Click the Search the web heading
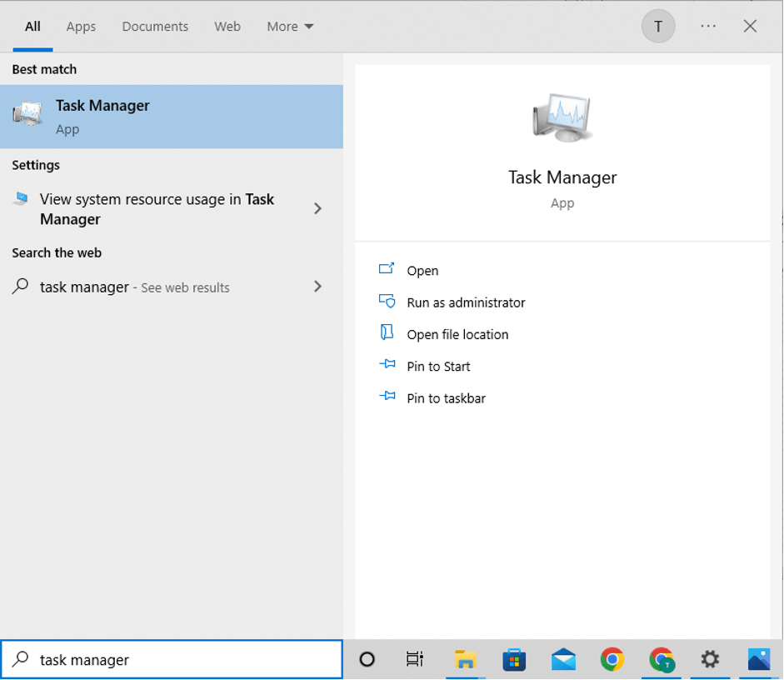 [x=57, y=253]
